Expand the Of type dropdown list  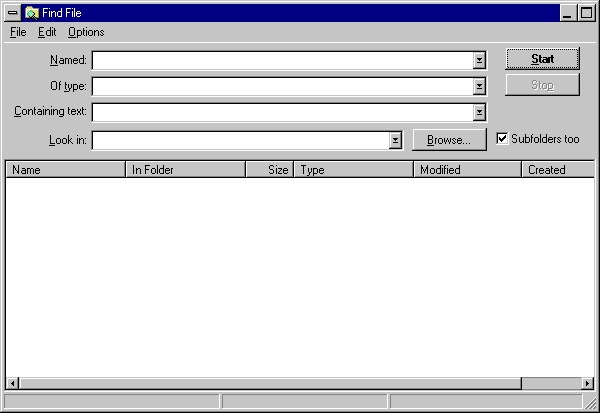click(x=479, y=87)
